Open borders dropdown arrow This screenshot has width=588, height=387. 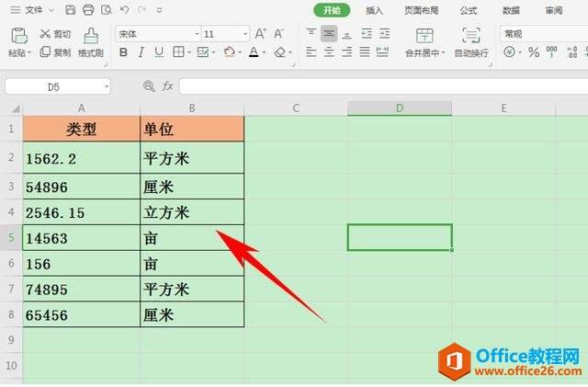coord(189,52)
